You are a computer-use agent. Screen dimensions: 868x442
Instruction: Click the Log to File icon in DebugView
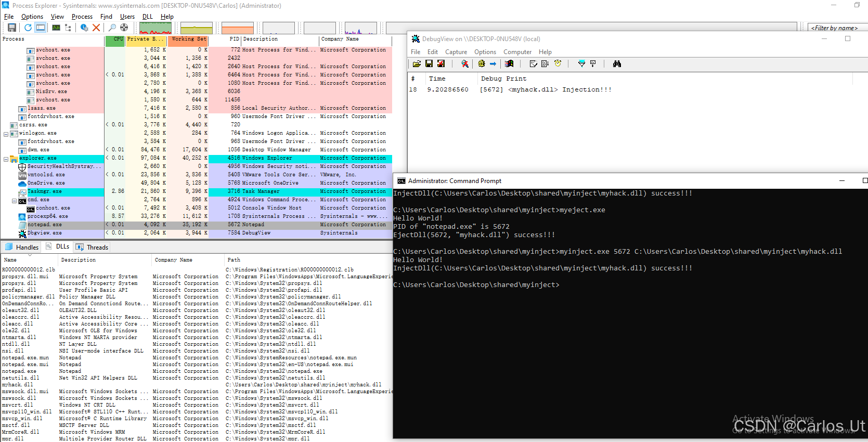click(441, 63)
